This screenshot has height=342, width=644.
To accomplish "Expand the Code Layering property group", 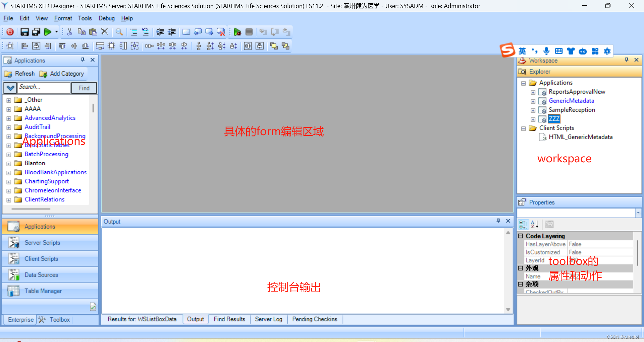I will click(520, 236).
